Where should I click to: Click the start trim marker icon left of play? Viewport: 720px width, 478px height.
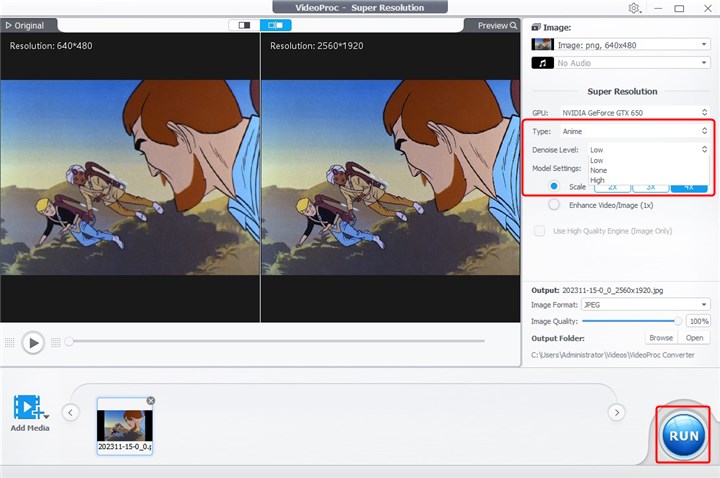[x=10, y=343]
